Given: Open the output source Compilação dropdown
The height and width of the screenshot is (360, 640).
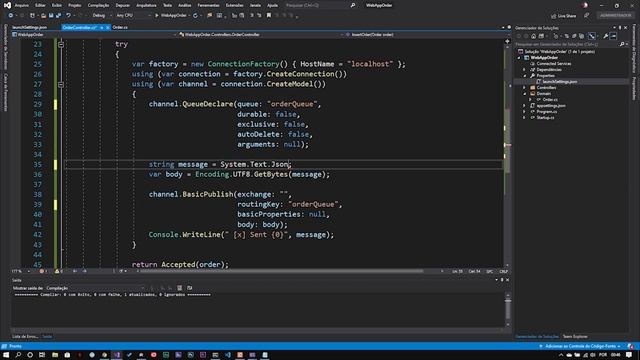Looking at the screenshot, I should (95, 288).
